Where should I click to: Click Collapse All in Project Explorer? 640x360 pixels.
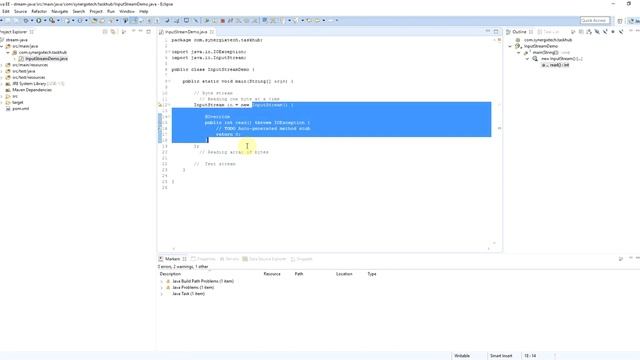coord(105,32)
